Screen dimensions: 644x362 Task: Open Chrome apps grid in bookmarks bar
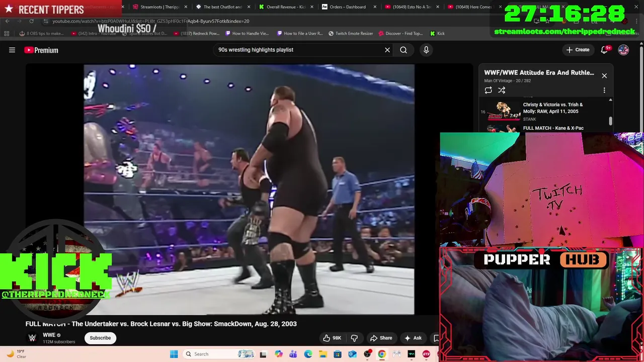7,34
